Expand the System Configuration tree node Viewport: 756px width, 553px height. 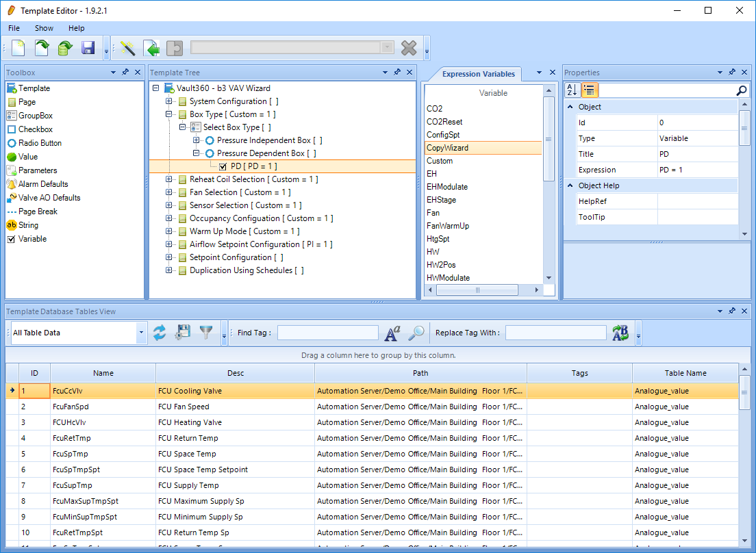[168, 101]
